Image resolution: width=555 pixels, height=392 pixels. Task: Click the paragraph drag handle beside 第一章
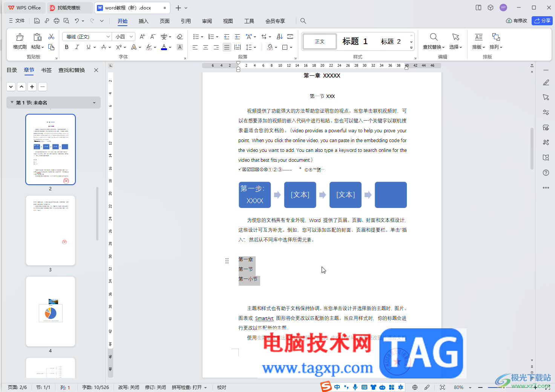point(227,261)
